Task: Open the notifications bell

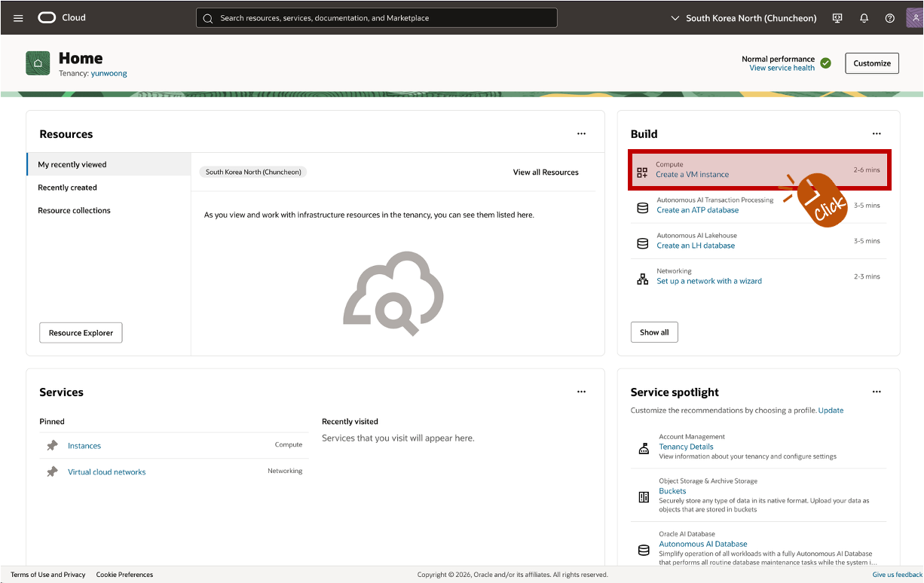Action: click(864, 18)
